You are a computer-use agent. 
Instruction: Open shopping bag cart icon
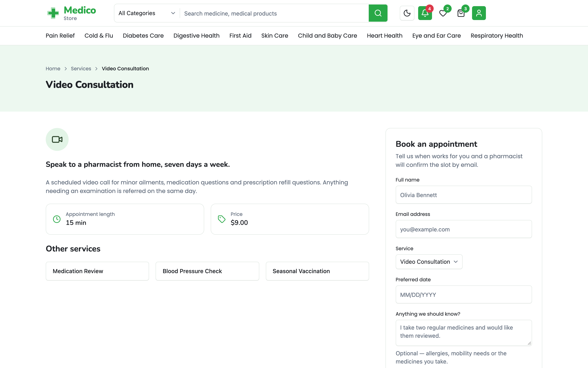pos(461,13)
